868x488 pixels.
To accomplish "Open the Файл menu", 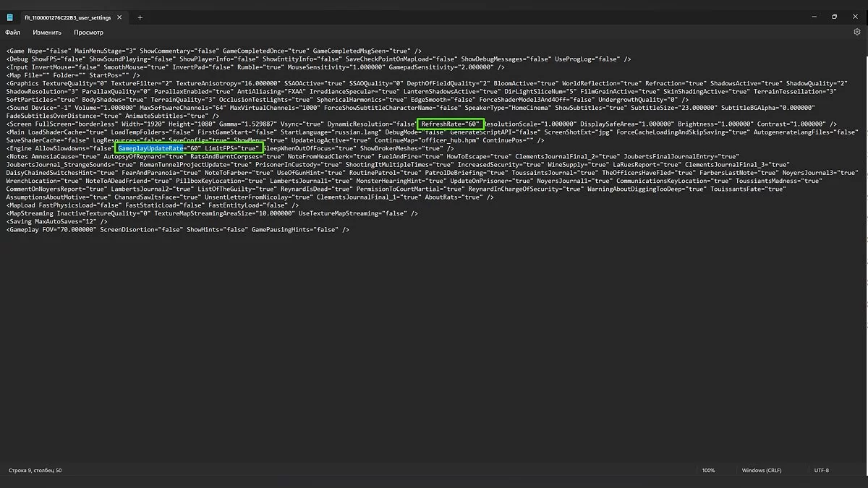I will coord(13,33).
